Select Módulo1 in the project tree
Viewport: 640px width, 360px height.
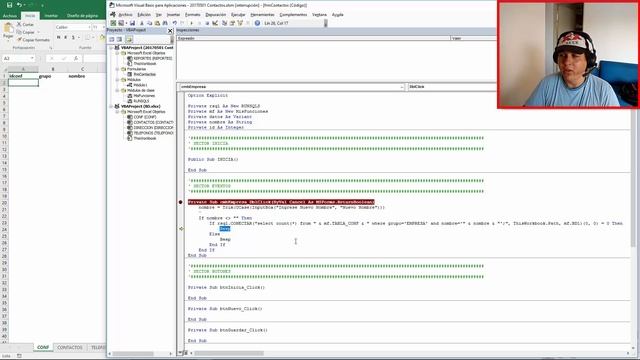coord(140,85)
